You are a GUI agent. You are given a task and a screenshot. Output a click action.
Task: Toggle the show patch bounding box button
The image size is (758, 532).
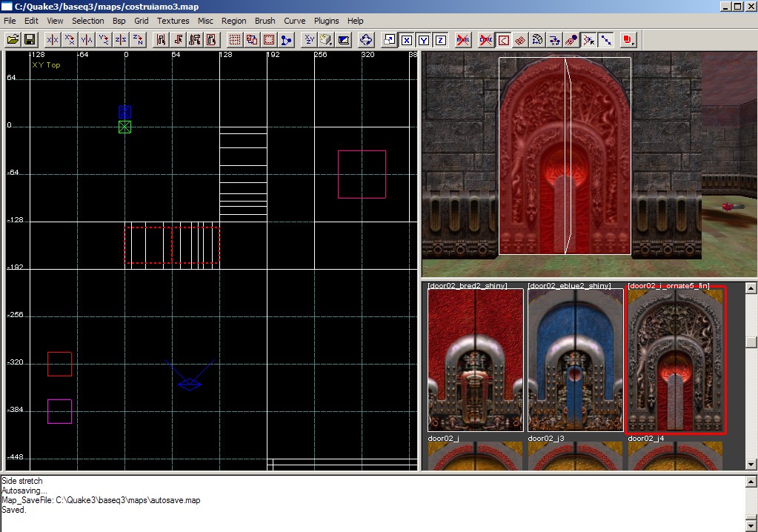point(503,39)
